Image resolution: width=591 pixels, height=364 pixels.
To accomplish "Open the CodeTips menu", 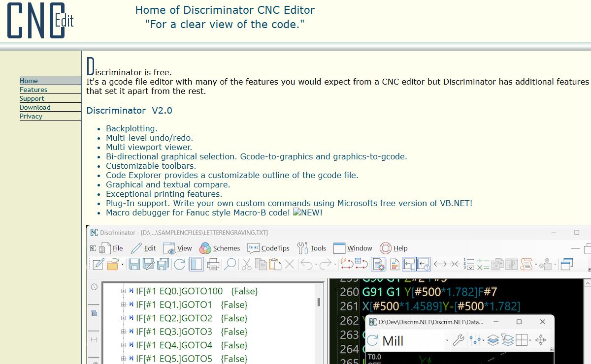I will point(268,248).
